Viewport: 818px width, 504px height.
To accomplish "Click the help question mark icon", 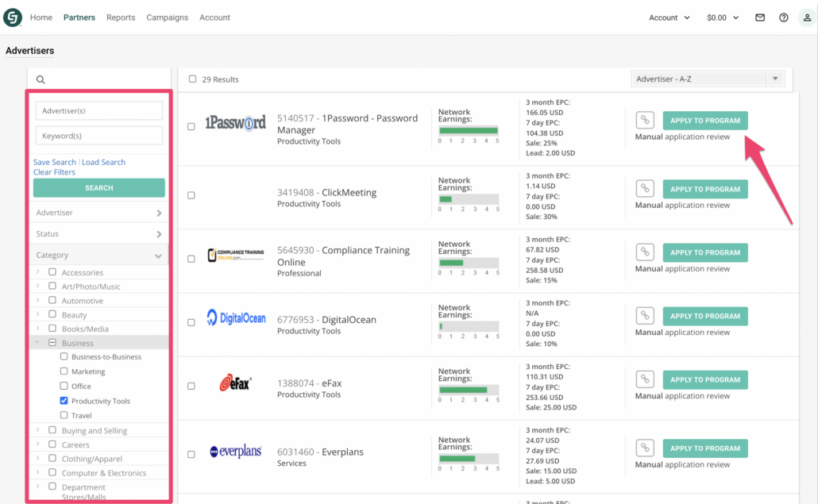I will coord(783,17).
